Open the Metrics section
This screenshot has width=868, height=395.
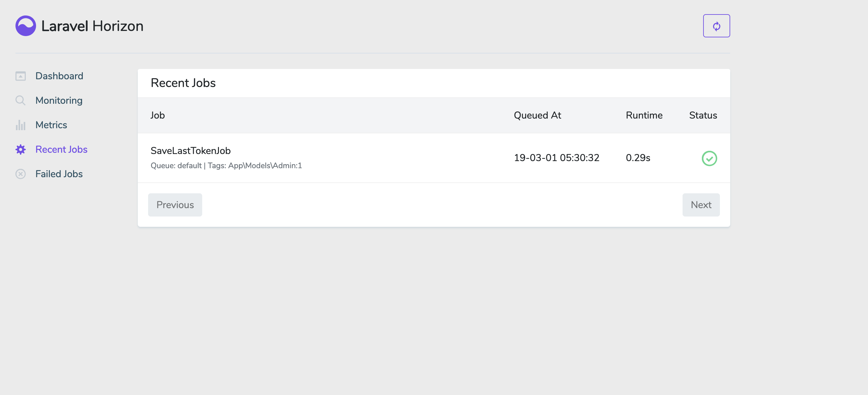51,125
